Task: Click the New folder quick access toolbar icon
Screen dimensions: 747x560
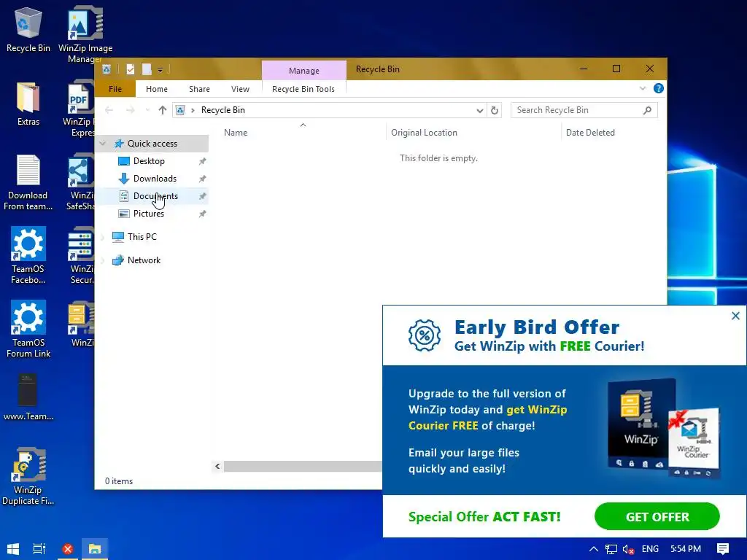Action: (x=147, y=69)
